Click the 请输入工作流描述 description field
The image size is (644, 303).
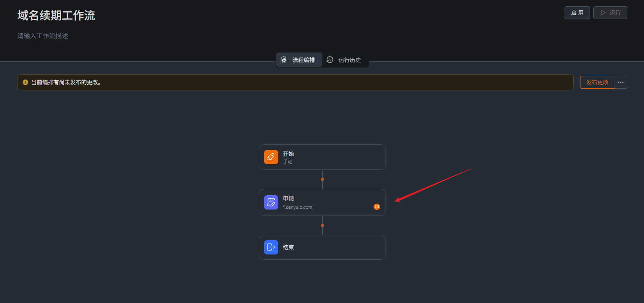pos(43,36)
